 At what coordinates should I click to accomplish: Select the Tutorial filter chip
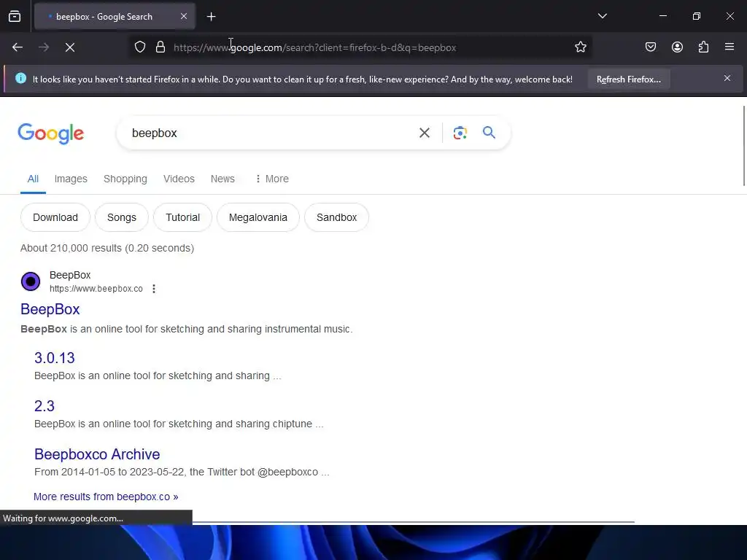[182, 217]
